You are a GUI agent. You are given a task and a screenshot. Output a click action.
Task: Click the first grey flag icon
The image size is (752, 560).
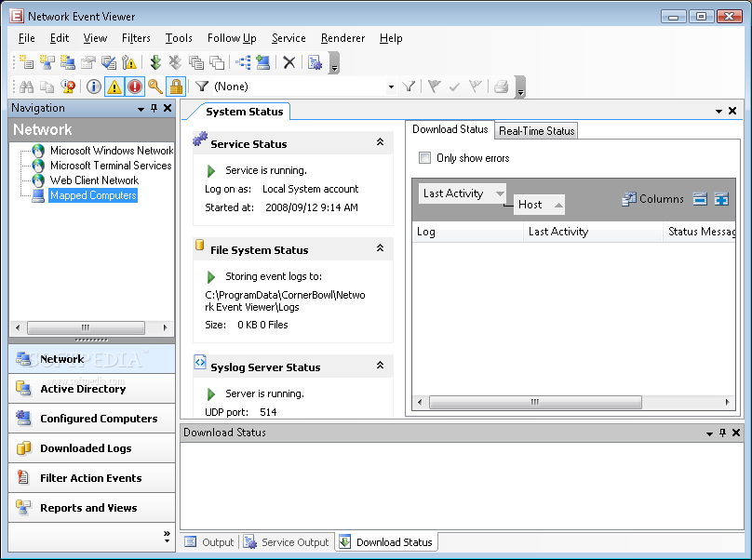pyautogui.click(x=434, y=87)
